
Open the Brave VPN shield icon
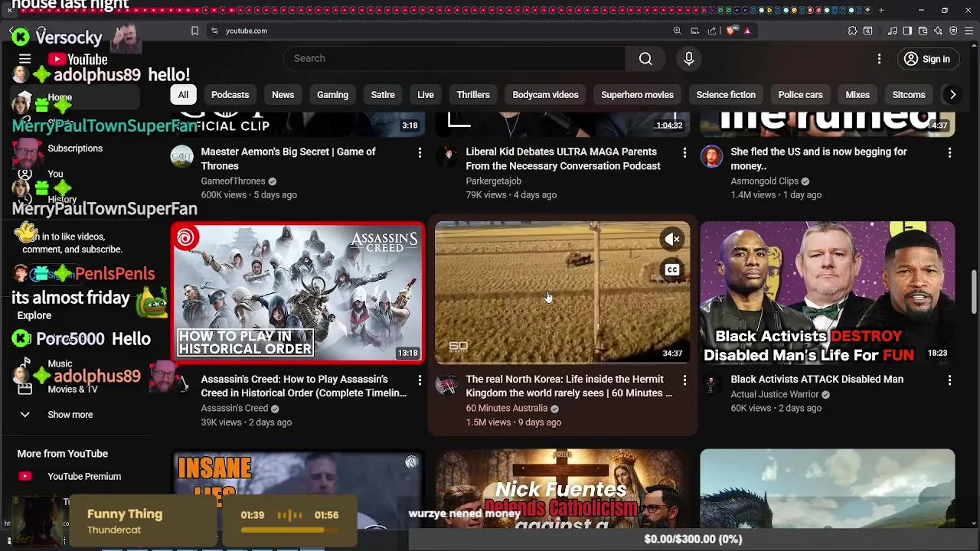click(953, 31)
